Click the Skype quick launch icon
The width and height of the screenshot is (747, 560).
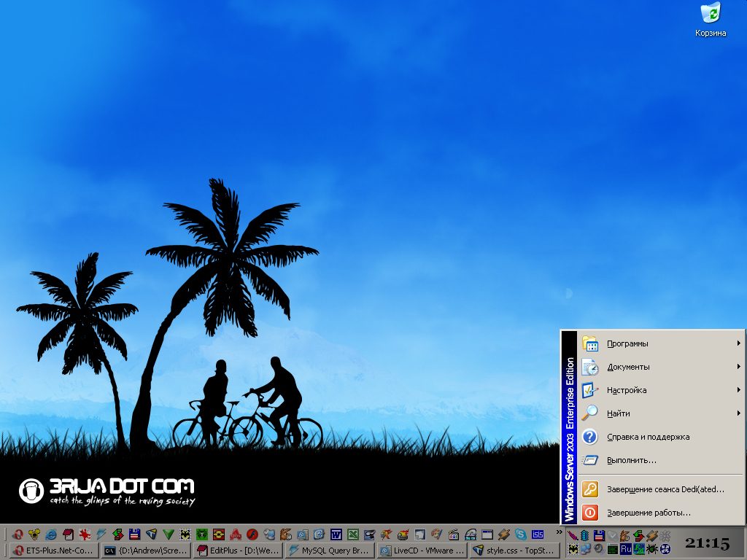pos(520,534)
